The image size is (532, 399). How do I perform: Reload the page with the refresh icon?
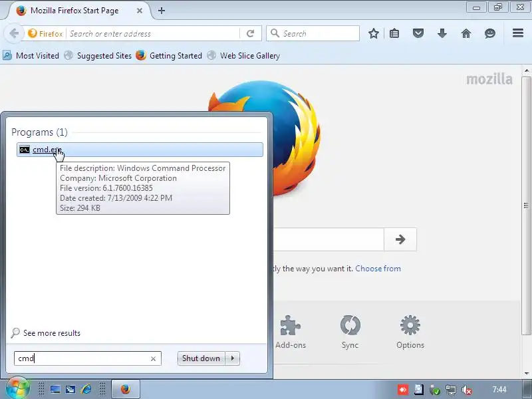tap(251, 34)
